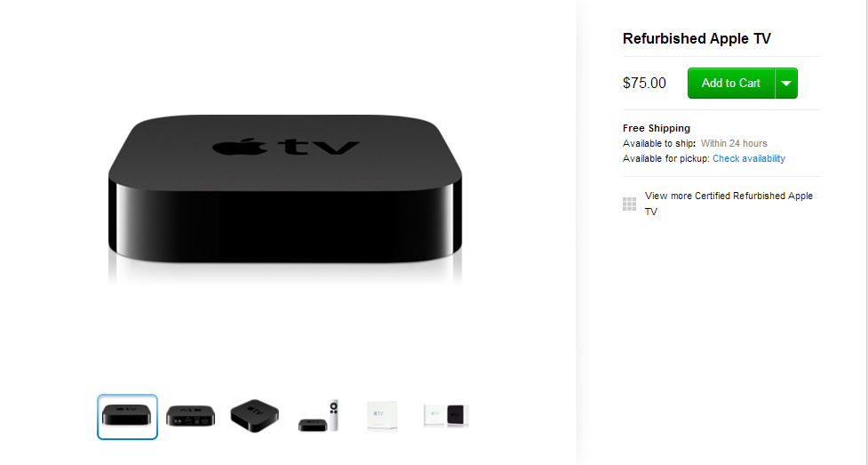The width and height of the screenshot is (868, 465).
Task: Click the Free Shipping label
Action: tap(657, 128)
